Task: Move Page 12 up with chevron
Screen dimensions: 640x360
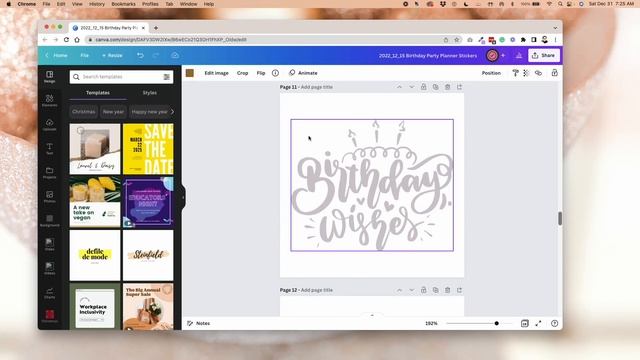Action: pyautogui.click(x=399, y=290)
